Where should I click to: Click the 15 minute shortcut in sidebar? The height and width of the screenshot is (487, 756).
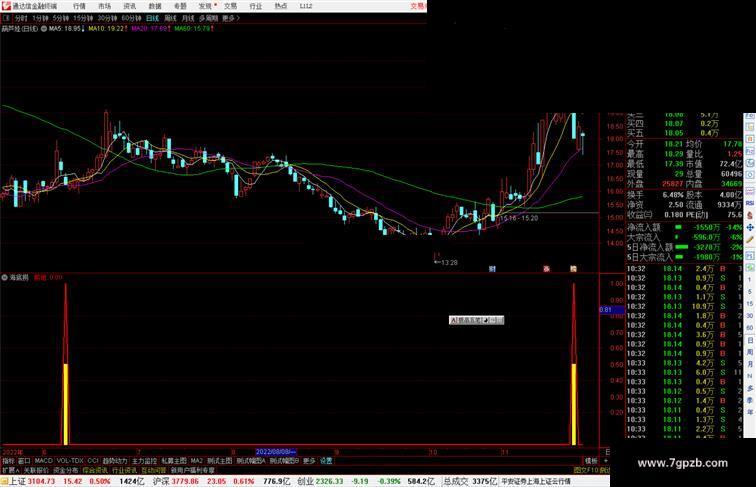(x=750, y=304)
